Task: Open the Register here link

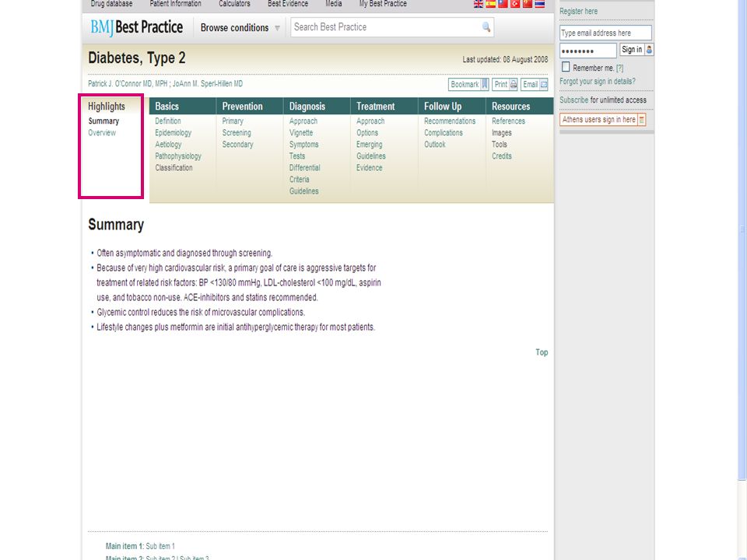Action: 578,11
